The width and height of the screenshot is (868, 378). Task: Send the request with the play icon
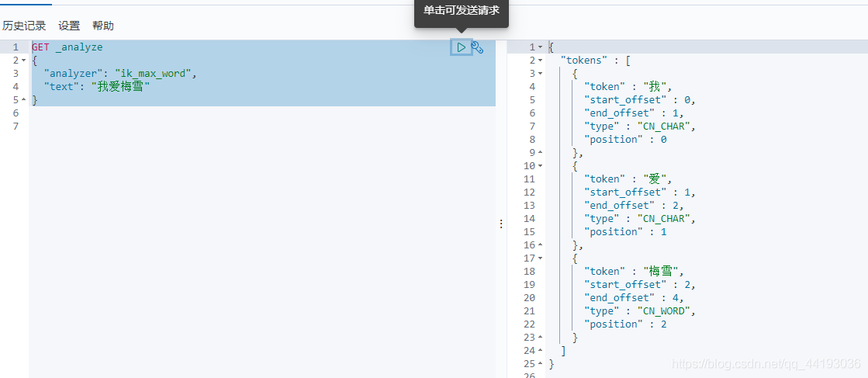(x=461, y=47)
